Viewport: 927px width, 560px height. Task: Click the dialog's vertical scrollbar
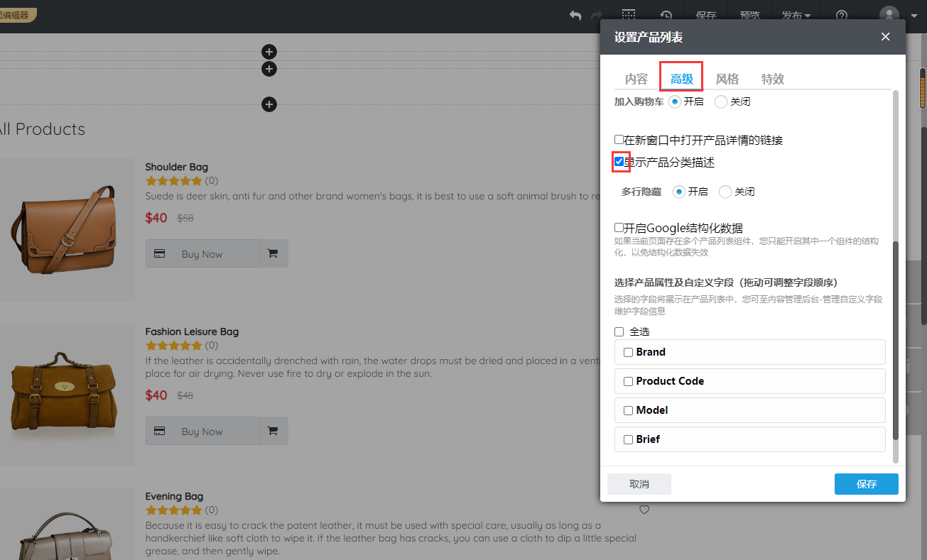[895, 341]
